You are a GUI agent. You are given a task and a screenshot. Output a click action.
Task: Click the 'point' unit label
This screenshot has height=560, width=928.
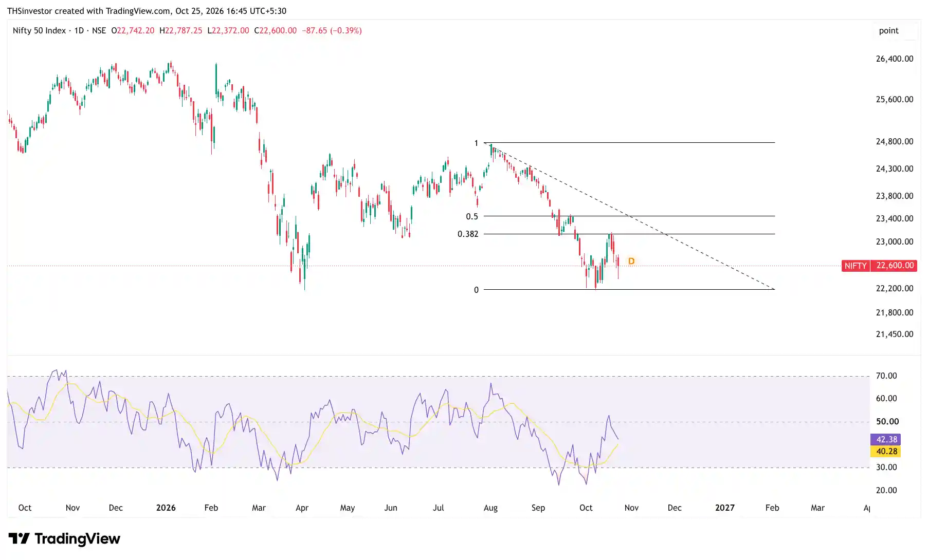tap(888, 30)
